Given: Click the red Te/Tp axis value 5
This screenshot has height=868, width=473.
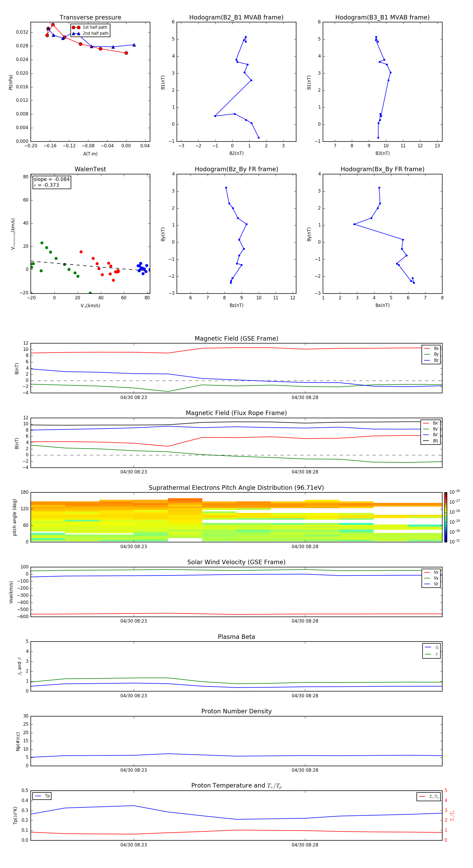Looking at the screenshot, I should pos(446,790).
